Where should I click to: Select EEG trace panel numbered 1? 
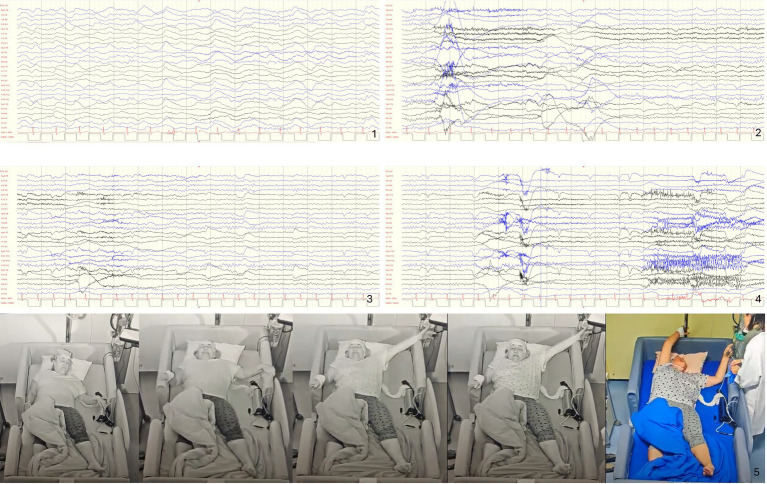pos(191,71)
